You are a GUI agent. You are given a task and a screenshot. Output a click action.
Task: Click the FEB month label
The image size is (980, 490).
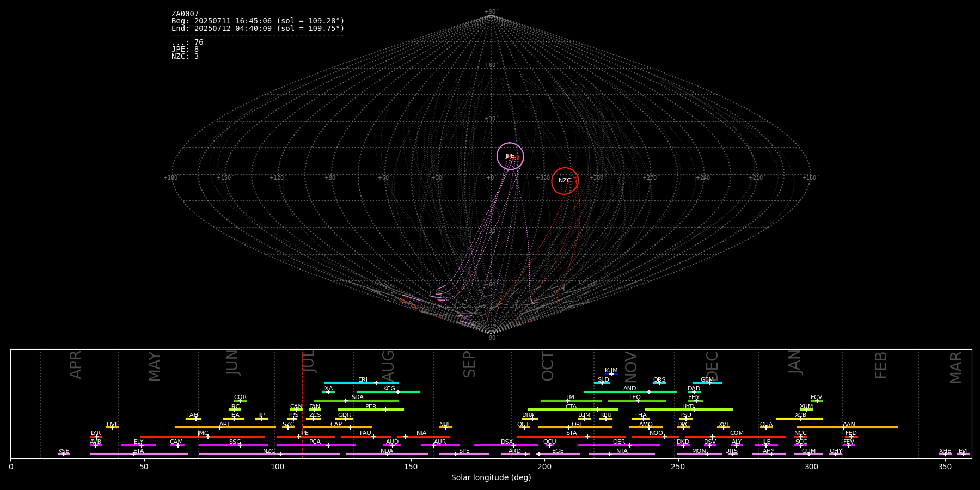881,365
